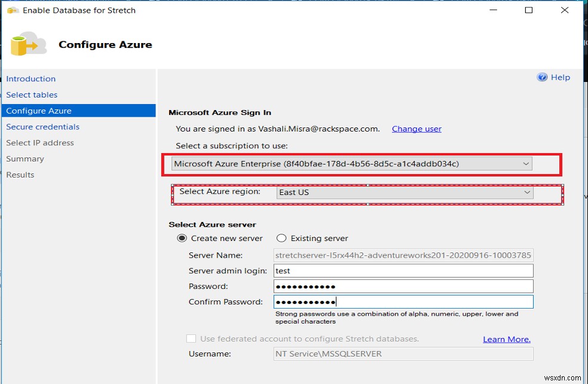Open the Select tables step

(x=32, y=95)
